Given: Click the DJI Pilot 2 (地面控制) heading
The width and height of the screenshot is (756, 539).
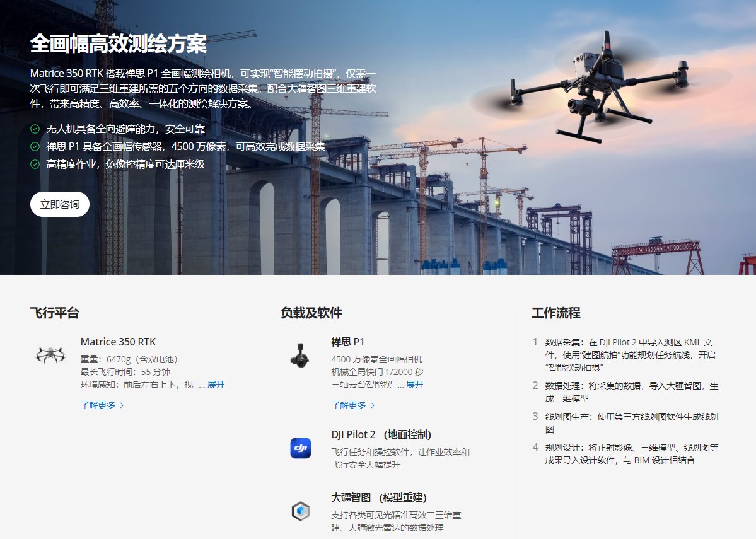Looking at the screenshot, I should [381, 434].
